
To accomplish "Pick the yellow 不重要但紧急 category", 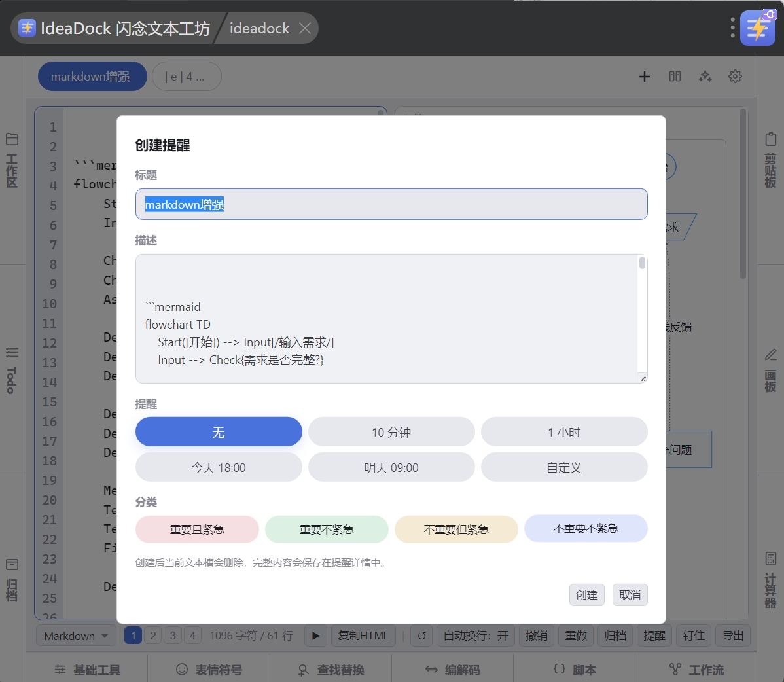I will click(456, 529).
